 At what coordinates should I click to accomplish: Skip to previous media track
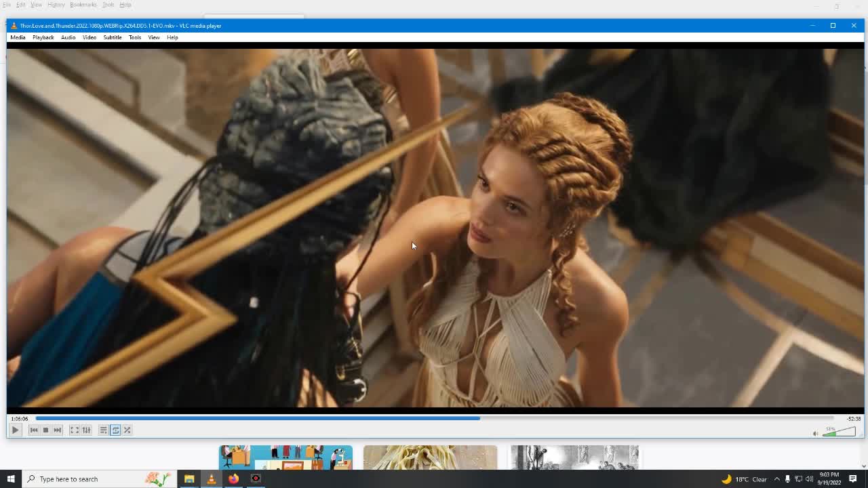pos(34,430)
